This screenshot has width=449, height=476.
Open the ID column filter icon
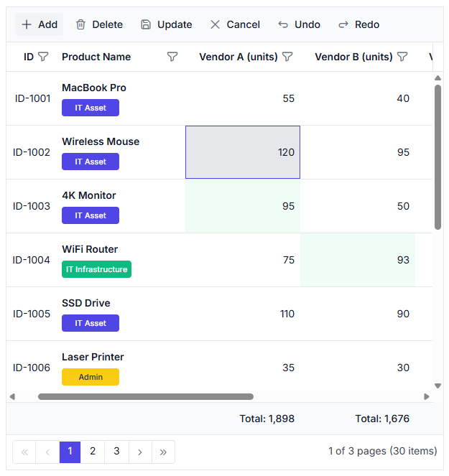pyautogui.click(x=43, y=57)
